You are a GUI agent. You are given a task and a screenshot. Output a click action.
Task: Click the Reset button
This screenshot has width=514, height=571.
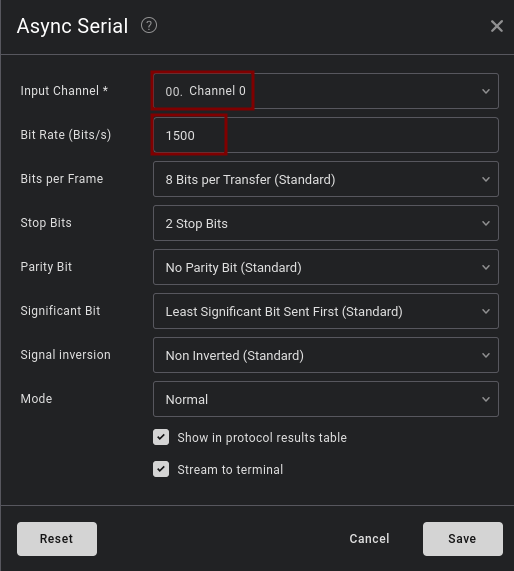pyautogui.click(x=57, y=539)
